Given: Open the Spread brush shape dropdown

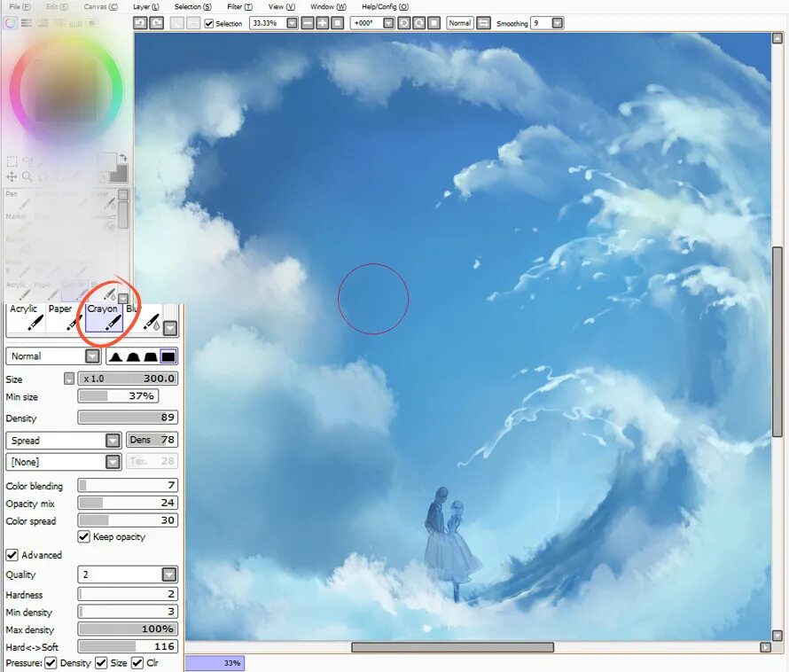Looking at the screenshot, I should 113,441.
